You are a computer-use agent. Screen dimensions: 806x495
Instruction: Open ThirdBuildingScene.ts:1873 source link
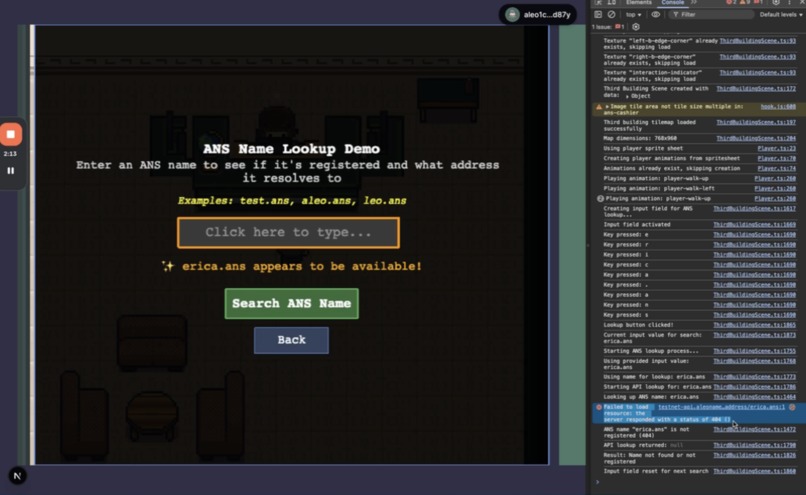[x=755, y=335]
